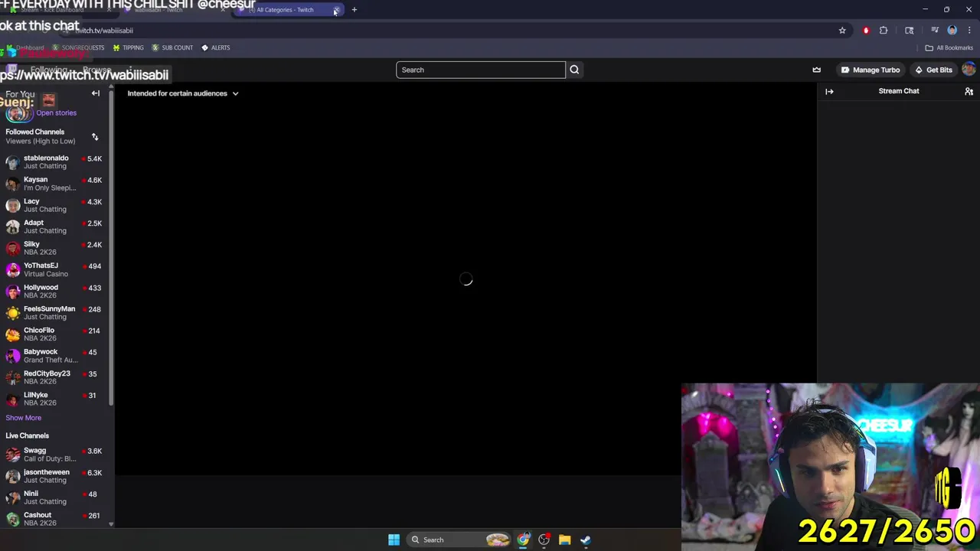Click the Open stories link
This screenshot has height=551, width=980.
point(56,112)
